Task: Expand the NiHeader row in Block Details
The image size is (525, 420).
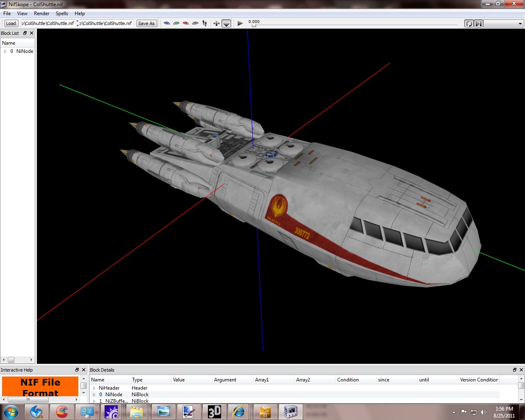Action: [94, 388]
